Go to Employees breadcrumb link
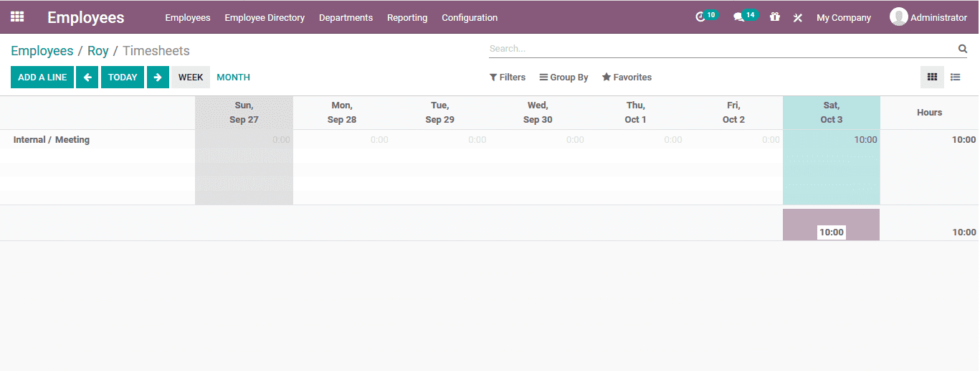Screen dimensions: 980x371 tap(42, 51)
